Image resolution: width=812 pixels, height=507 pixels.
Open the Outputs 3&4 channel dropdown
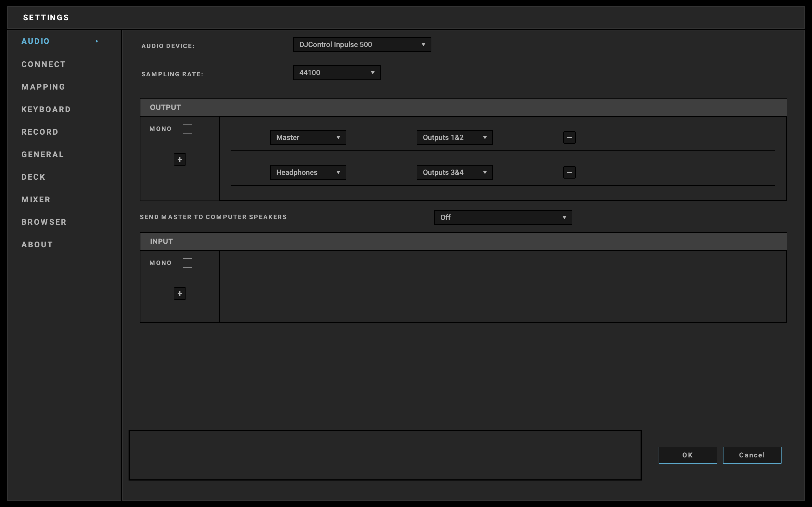[x=454, y=172]
